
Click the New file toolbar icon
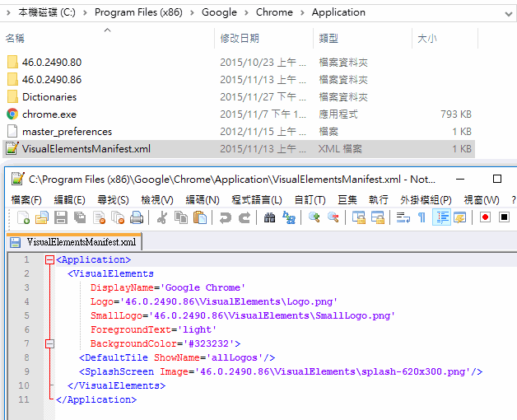tap(23, 217)
